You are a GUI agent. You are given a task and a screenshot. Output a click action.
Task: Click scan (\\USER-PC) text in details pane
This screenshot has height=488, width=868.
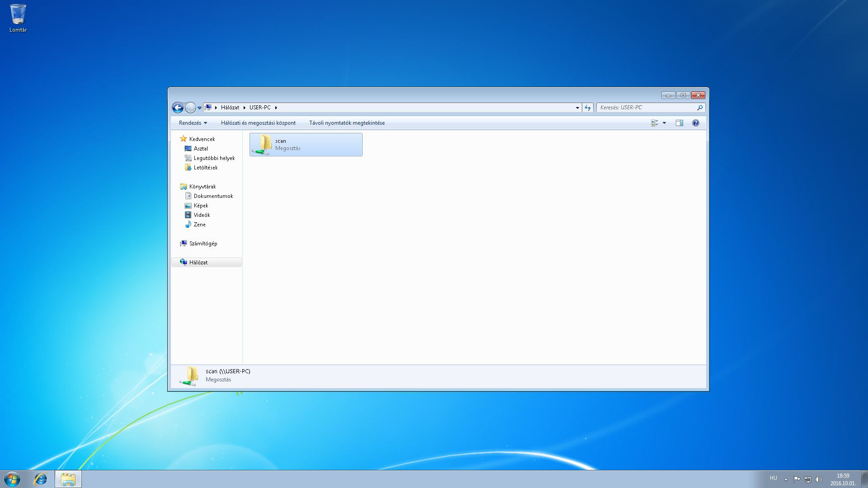(228, 371)
